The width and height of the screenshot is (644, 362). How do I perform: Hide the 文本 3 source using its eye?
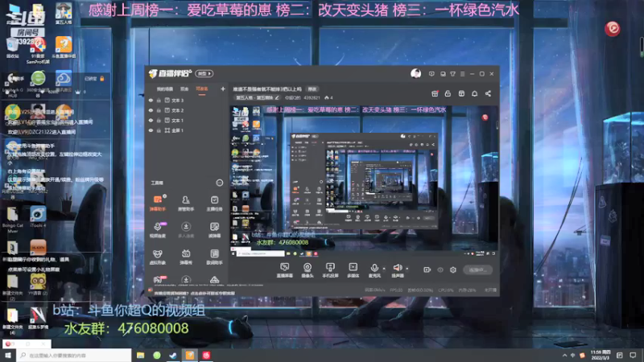pyautogui.click(x=151, y=100)
